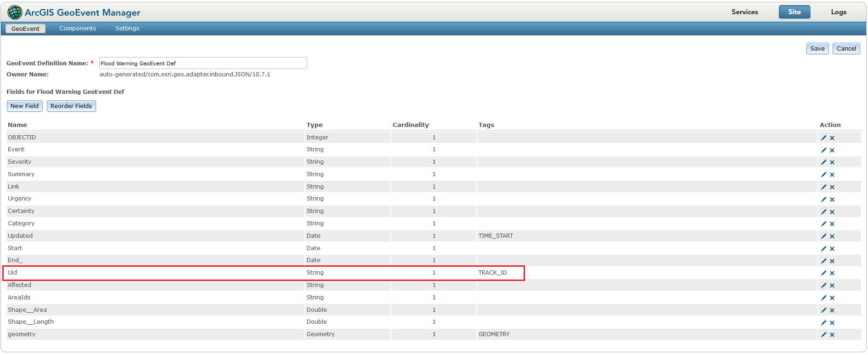Open the Settings tab

(127, 29)
